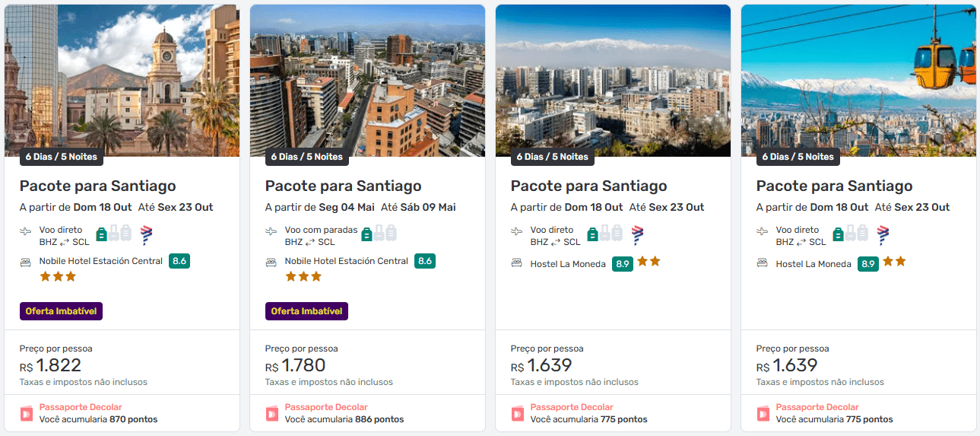Click "Passaporte Decolar" link above "886 pontos"
The height and width of the screenshot is (436, 980).
click(x=326, y=407)
